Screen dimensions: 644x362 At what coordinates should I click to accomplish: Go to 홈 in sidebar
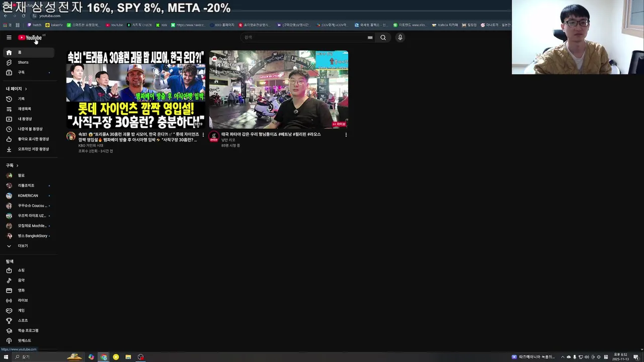pyautogui.click(x=29, y=52)
